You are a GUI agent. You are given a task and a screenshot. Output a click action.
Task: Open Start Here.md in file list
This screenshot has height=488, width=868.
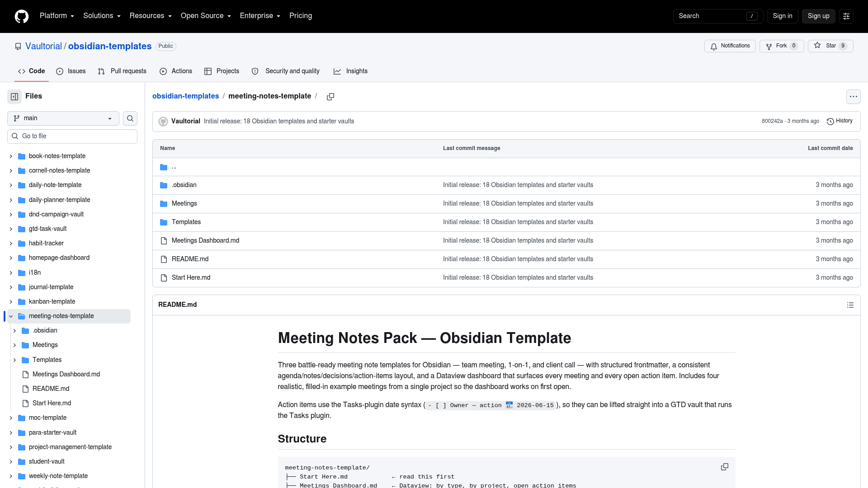pos(191,278)
